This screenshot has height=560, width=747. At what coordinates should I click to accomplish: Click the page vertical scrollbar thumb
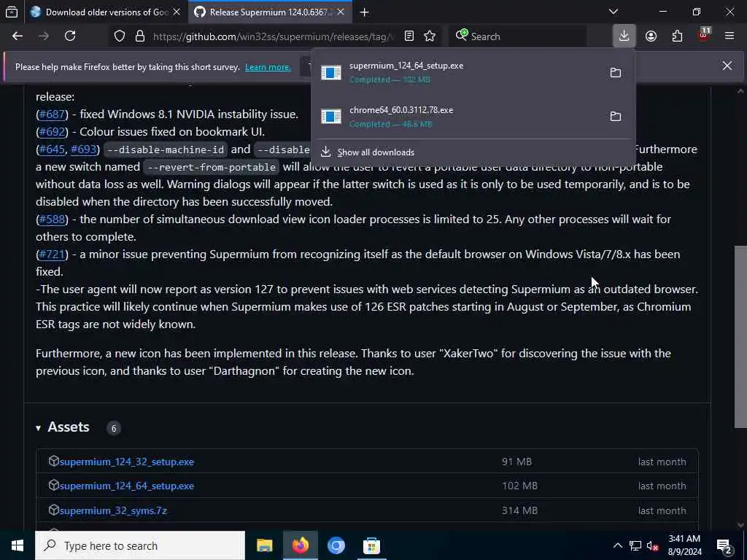pos(740,337)
